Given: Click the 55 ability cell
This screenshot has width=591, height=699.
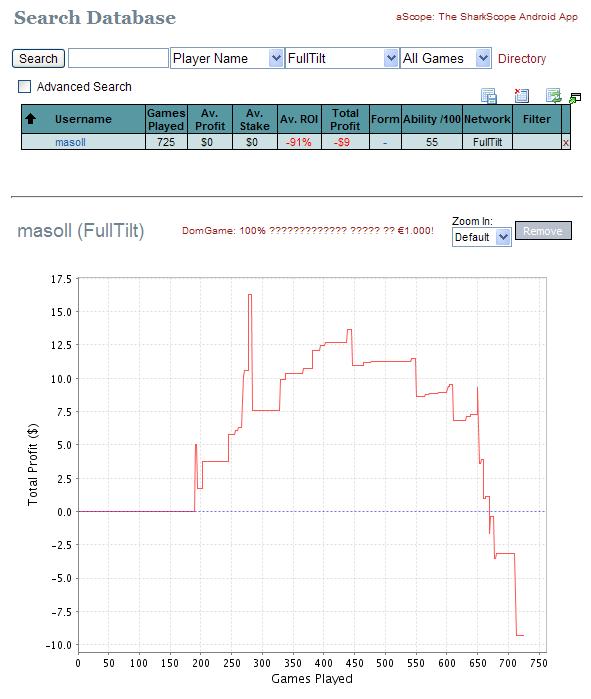Looking at the screenshot, I should pos(432,142).
